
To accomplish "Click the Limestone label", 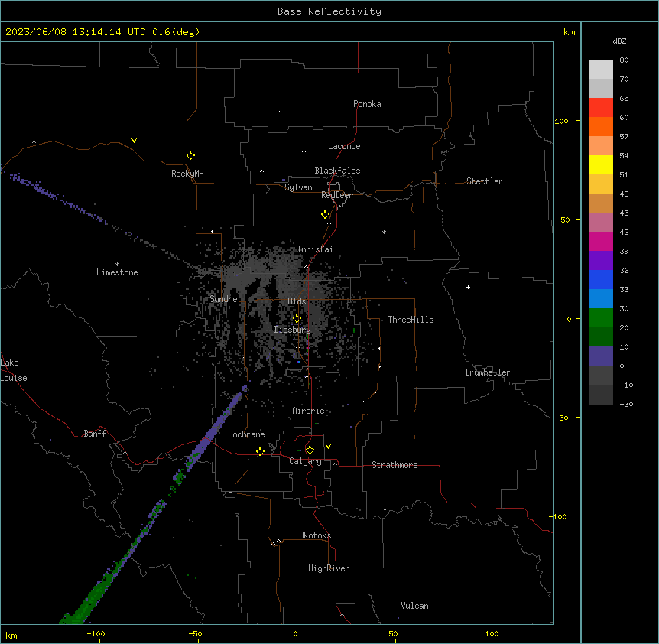I will tap(117, 272).
